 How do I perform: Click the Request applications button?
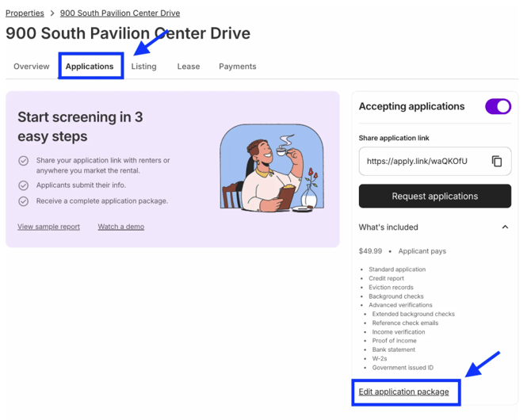[434, 197]
